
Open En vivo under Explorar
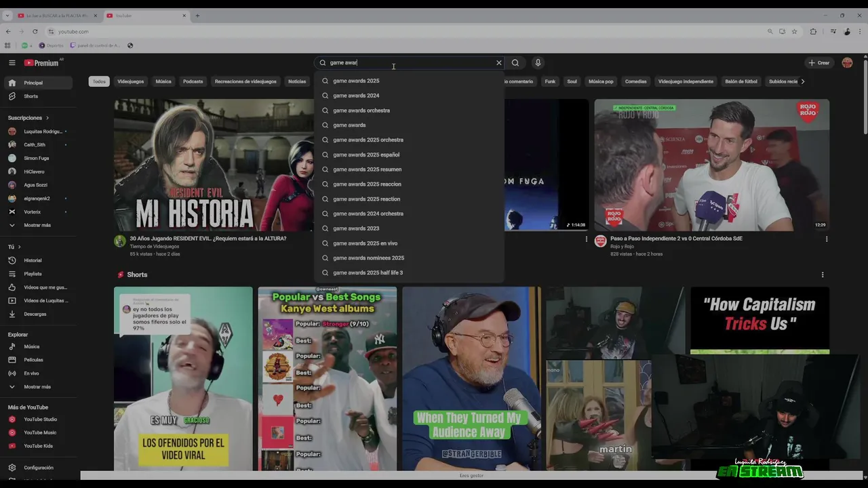point(37,373)
